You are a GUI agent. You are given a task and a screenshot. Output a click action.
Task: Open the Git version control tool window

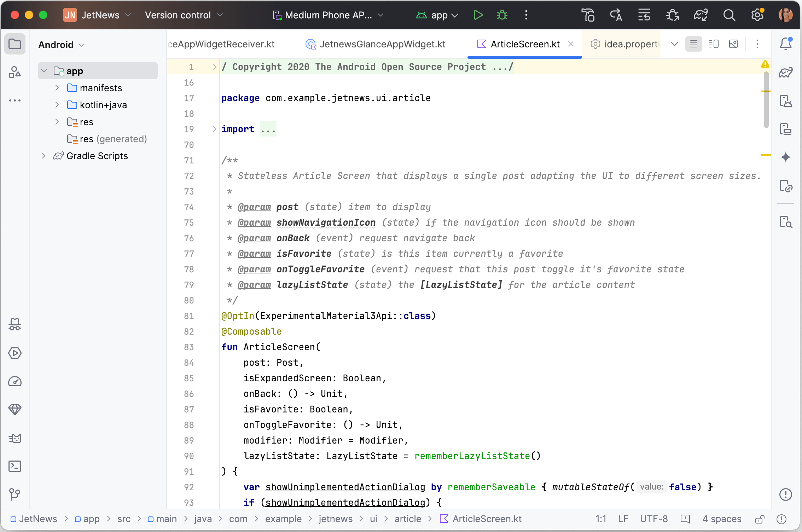click(x=15, y=494)
